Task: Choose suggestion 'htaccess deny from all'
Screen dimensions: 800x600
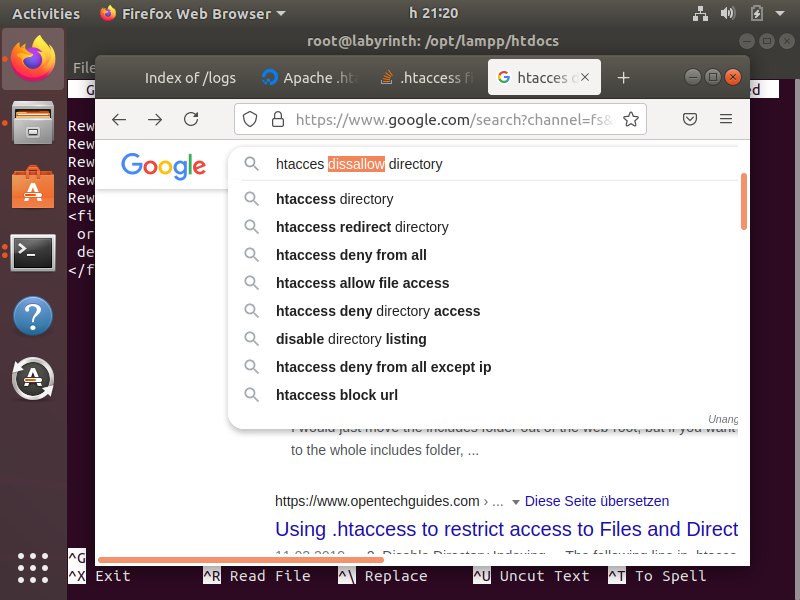Action: [x=351, y=255]
